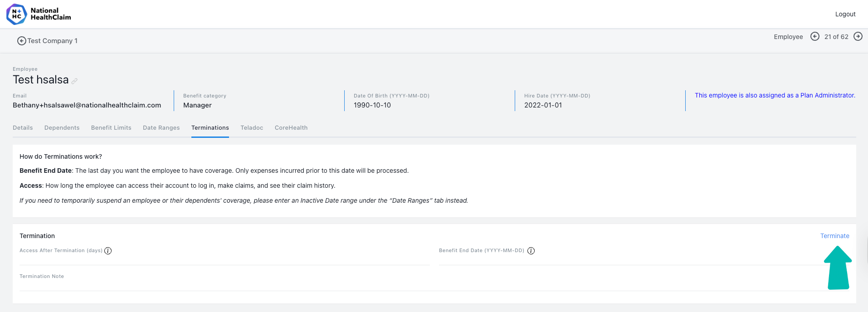Click the 21 of 62 counter
The height and width of the screenshot is (312, 868).
tap(836, 37)
